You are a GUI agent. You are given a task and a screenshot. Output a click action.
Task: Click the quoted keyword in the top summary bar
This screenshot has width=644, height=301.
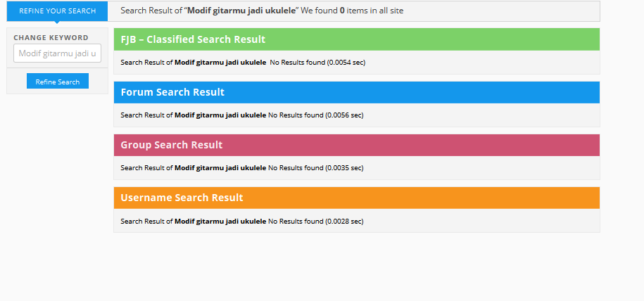click(241, 11)
